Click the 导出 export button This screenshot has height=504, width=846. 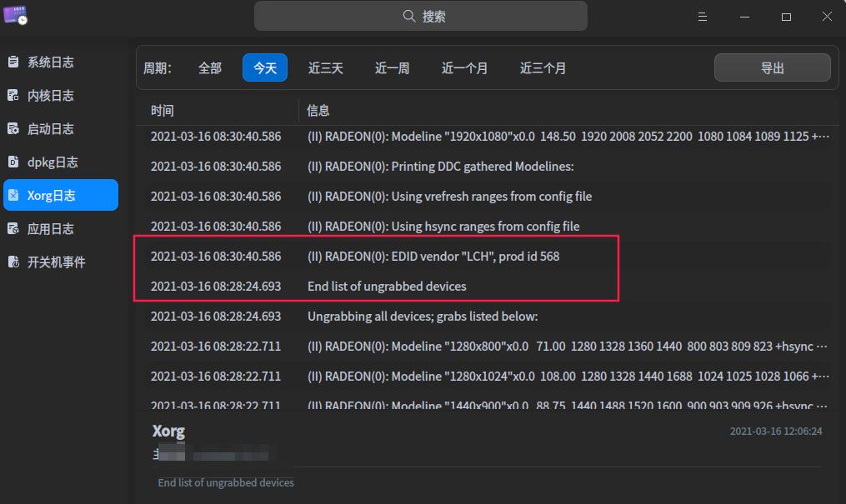click(772, 68)
